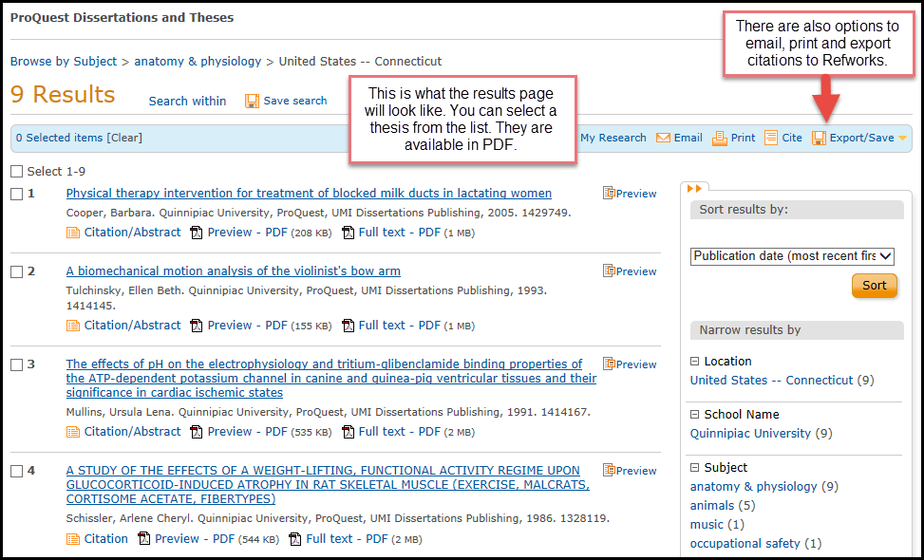Open the Export/Save dropdown arrow
Screen dimensions: 924x560
tap(902, 139)
